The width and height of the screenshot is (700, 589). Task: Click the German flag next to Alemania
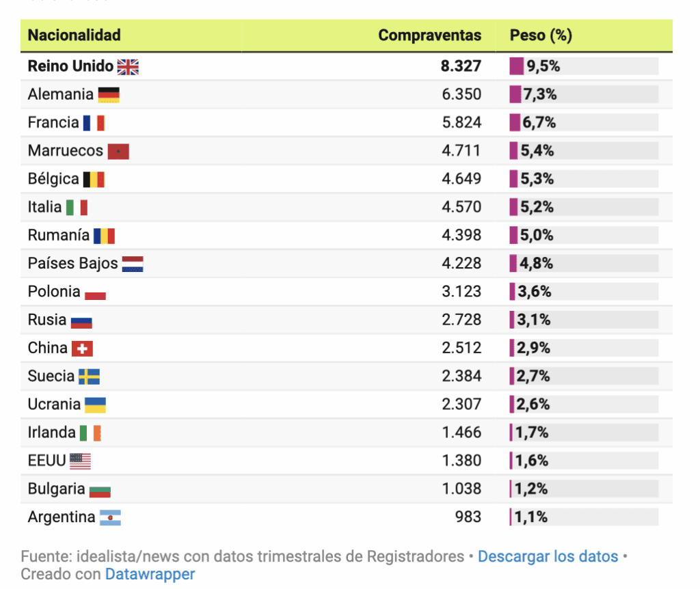tap(109, 94)
